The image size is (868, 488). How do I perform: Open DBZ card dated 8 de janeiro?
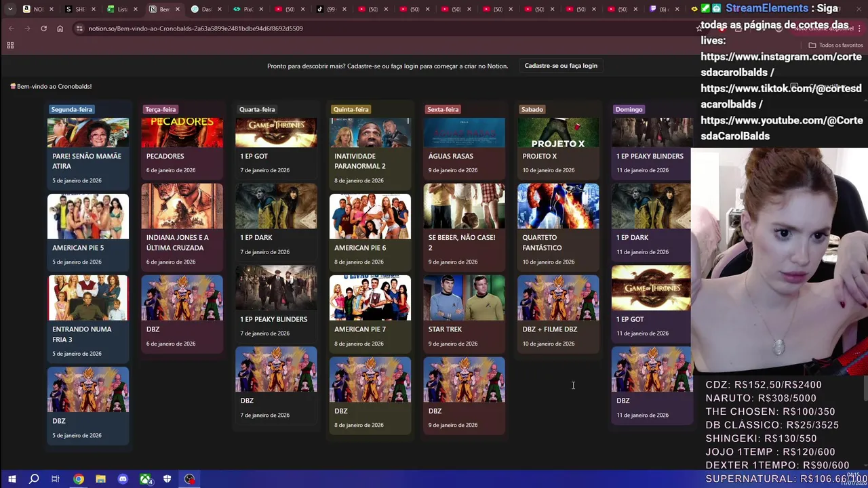click(370, 395)
